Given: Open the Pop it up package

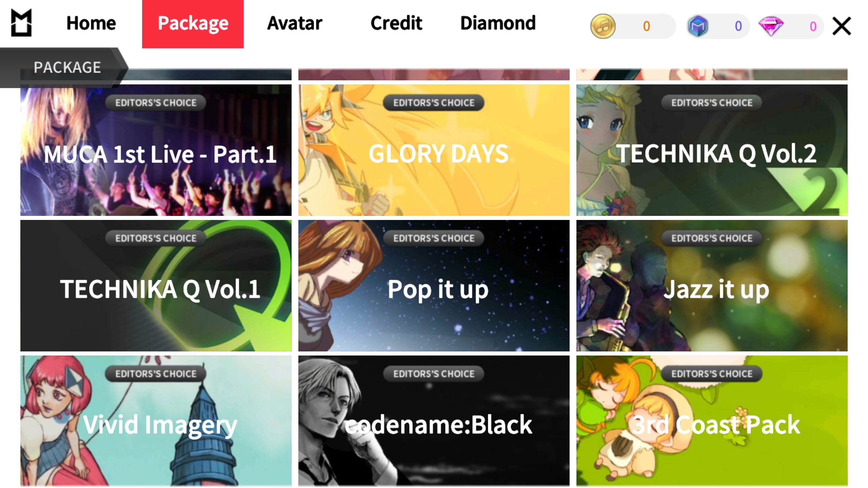Looking at the screenshot, I should [434, 286].
